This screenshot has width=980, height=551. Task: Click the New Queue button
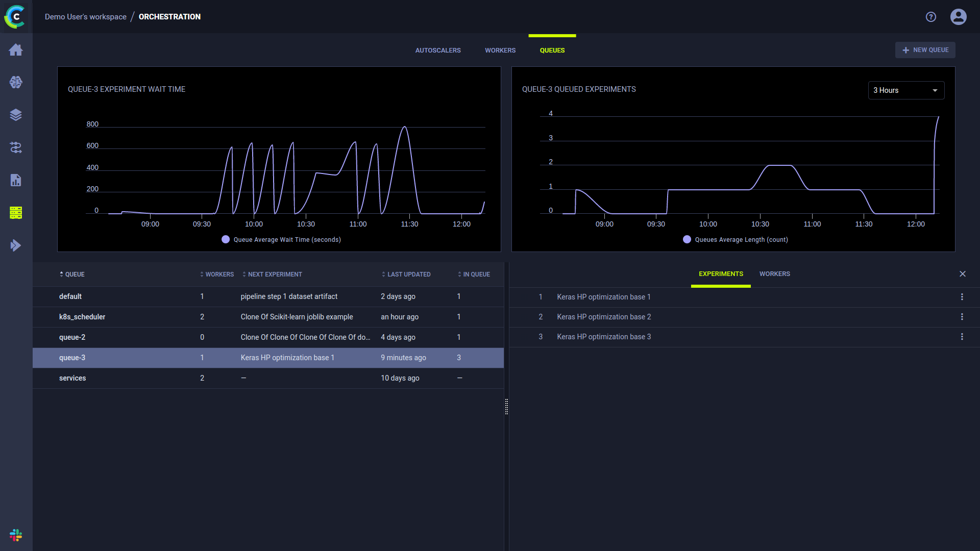tap(925, 50)
